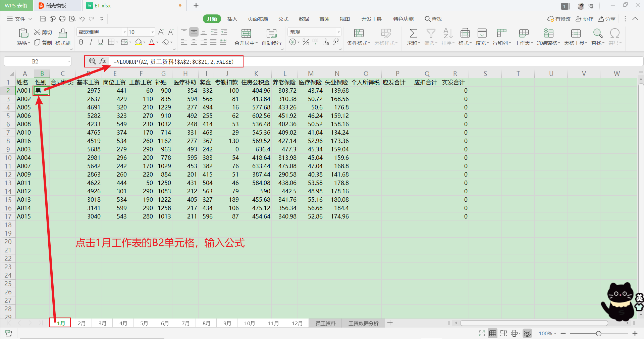Screen dimensions: 644x339
Task: Click the Copy (复制) tool
Action: click(43, 43)
